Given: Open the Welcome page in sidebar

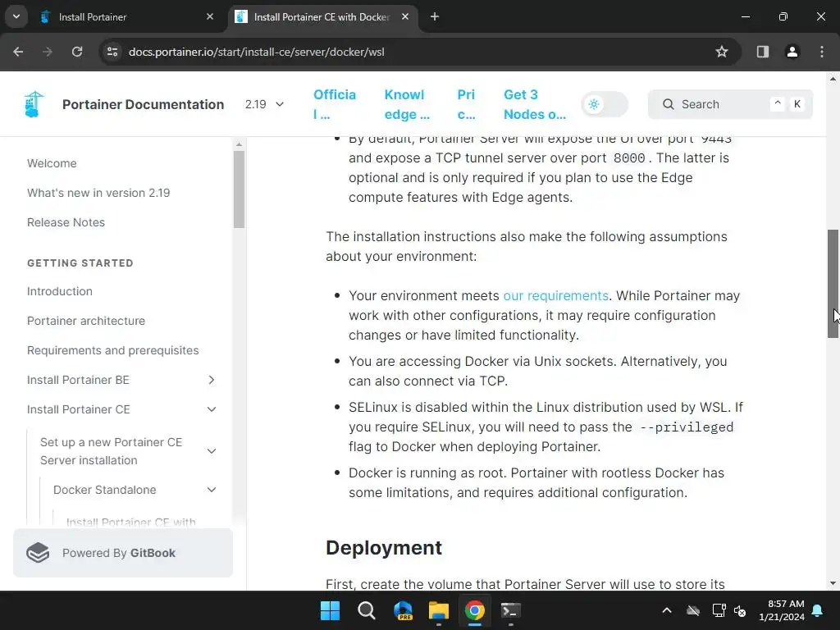Looking at the screenshot, I should pyautogui.click(x=52, y=163).
